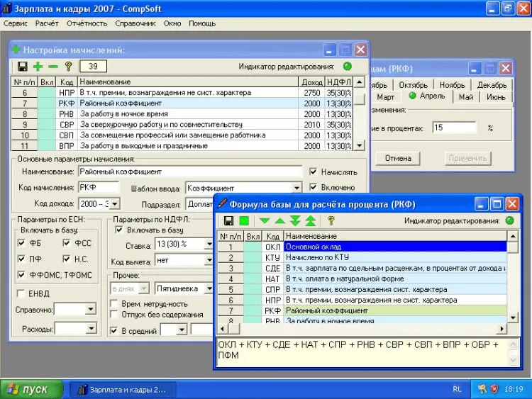
Task: Uncheck the Начислять checkbox
Action: click(314, 172)
